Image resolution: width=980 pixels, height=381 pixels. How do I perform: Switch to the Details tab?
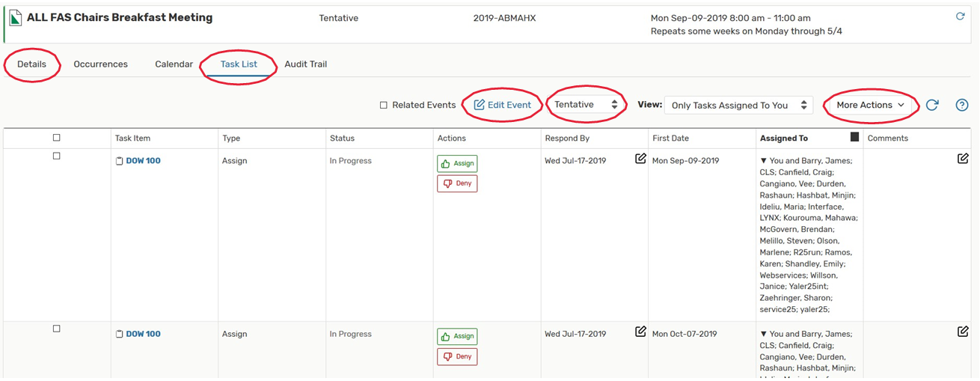click(31, 64)
